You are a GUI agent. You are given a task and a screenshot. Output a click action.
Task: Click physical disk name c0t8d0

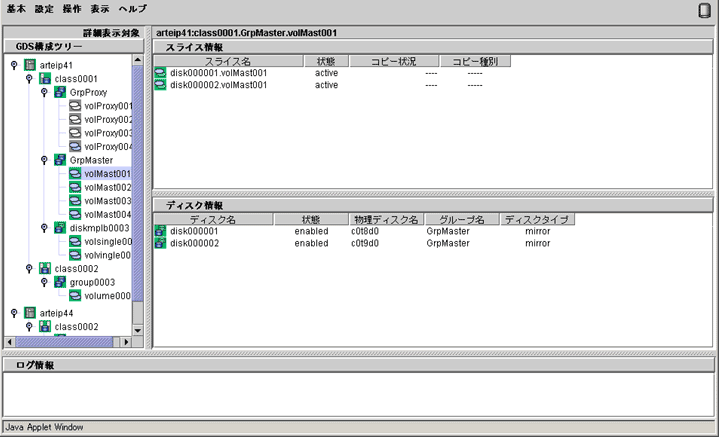[365, 231]
